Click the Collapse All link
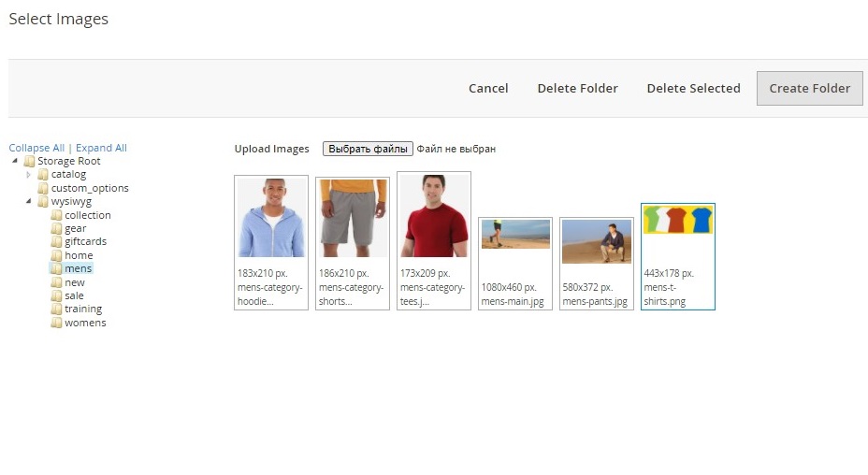This screenshot has width=868, height=475. 36,148
